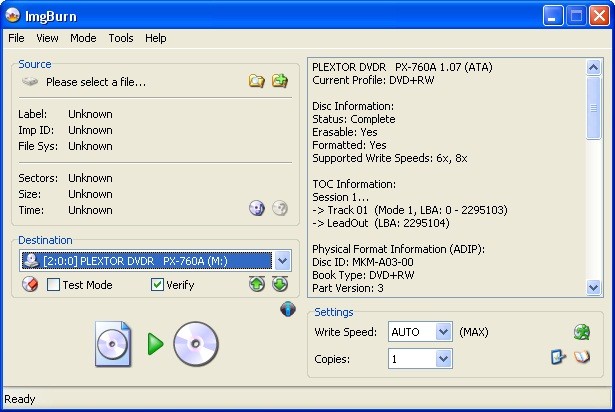Click the 'Disc ID: MKM-A03-00' line
This screenshot has width=615, height=412.
[363, 262]
